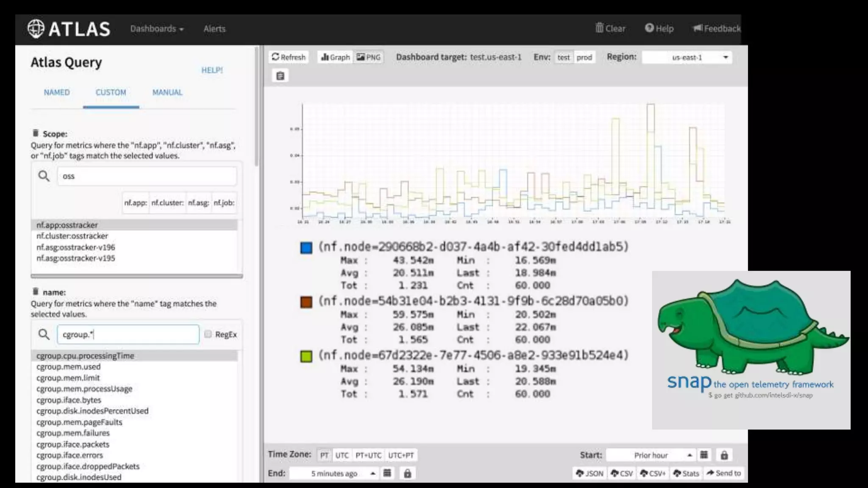Click the Clear trash button
The height and width of the screenshot is (488, 868).
[x=610, y=28]
